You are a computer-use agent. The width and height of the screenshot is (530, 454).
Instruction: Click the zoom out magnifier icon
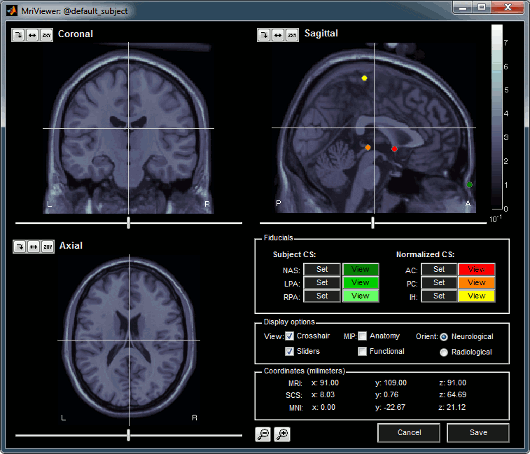click(x=263, y=434)
